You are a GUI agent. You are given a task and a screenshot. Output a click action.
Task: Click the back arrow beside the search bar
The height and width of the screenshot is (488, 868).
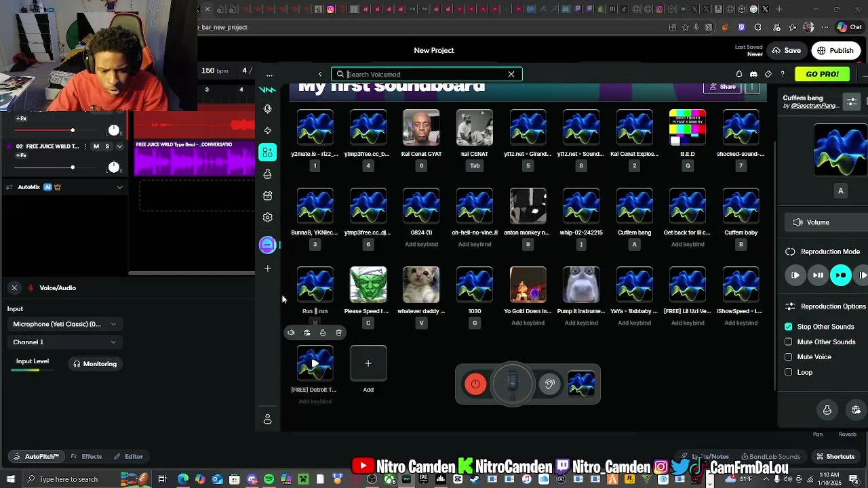coord(320,74)
